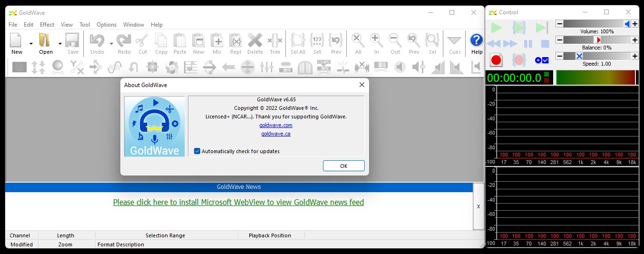Click the Pause button in Control

click(528, 44)
